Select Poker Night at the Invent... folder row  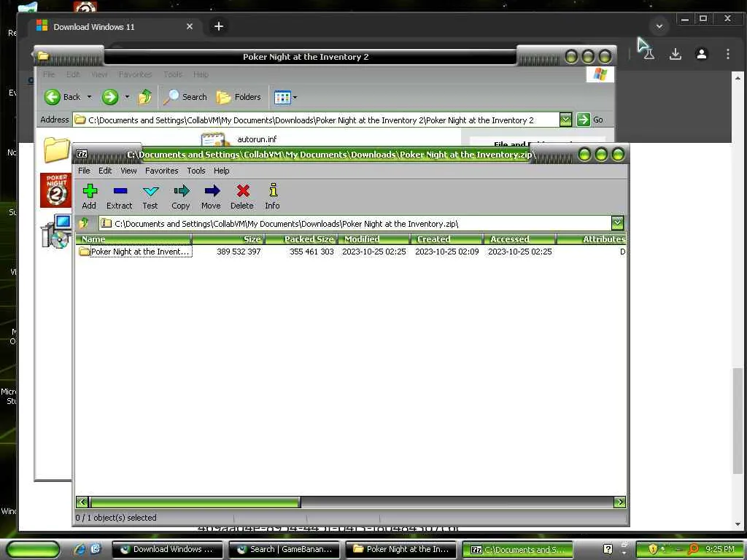pyautogui.click(x=135, y=252)
